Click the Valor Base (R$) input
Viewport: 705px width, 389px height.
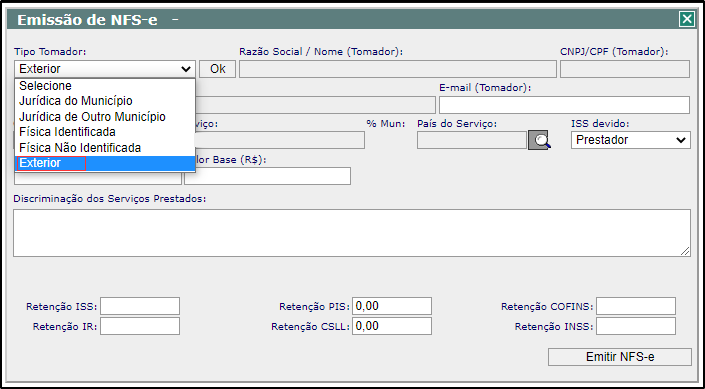268,176
